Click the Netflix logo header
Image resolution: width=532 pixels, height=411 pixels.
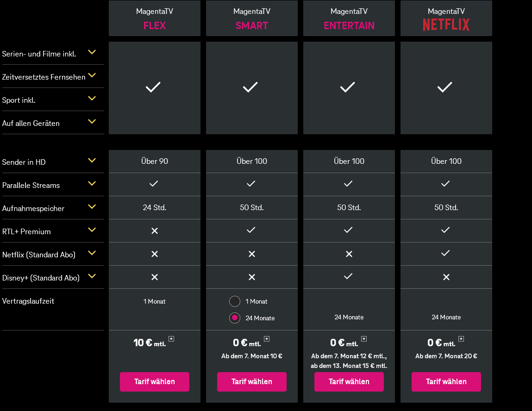[446, 25]
